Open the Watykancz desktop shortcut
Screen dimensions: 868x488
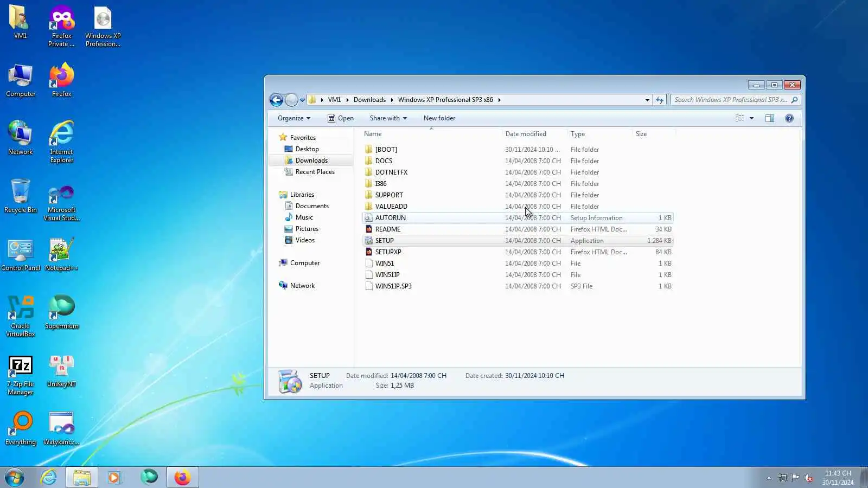coord(61,429)
